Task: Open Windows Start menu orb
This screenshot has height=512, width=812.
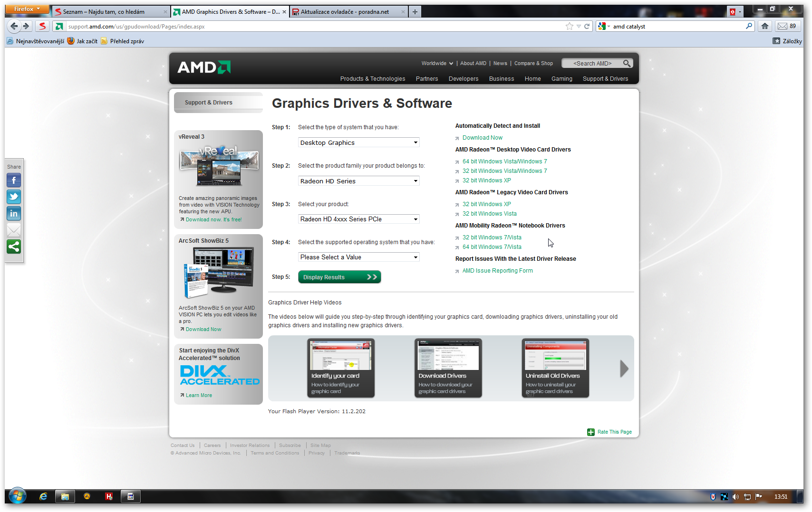Action: (18, 496)
